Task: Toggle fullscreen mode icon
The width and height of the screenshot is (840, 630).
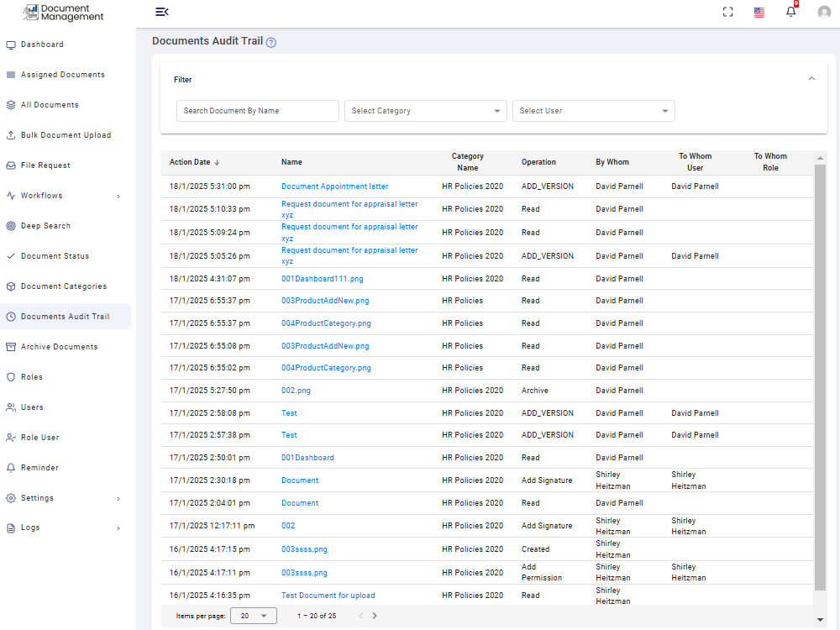Action: tap(727, 12)
